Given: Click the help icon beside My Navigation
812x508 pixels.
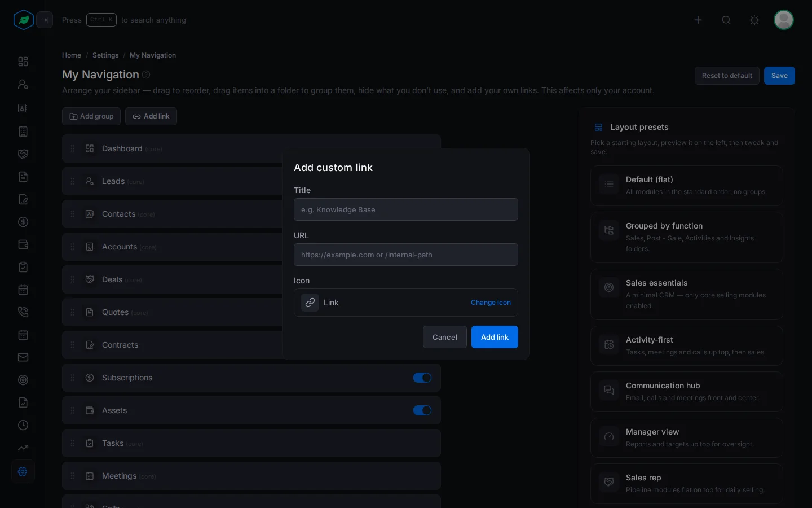Looking at the screenshot, I should [x=146, y=75].
